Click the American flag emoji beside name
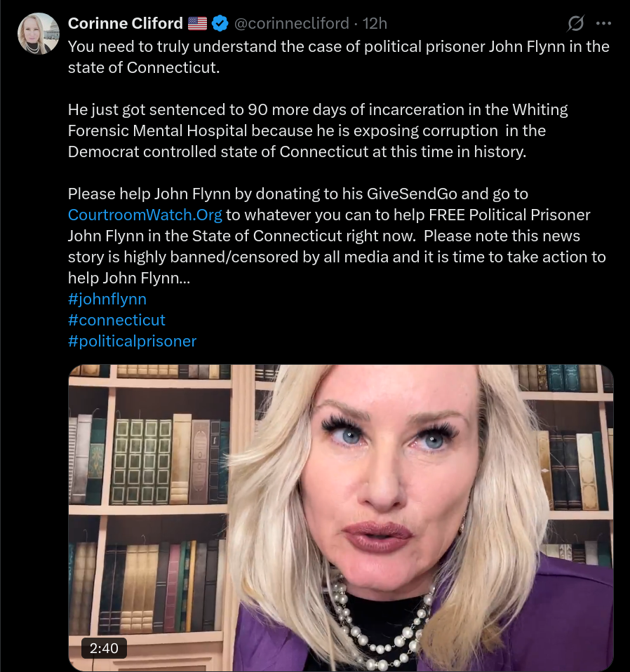This screenshot has height=672, width=630. click(x=197, y=23)
